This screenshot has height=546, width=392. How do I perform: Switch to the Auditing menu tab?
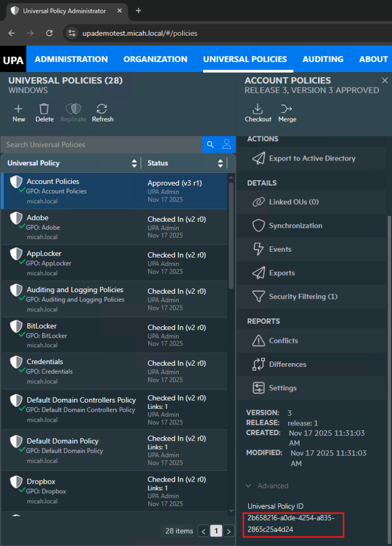323,59
